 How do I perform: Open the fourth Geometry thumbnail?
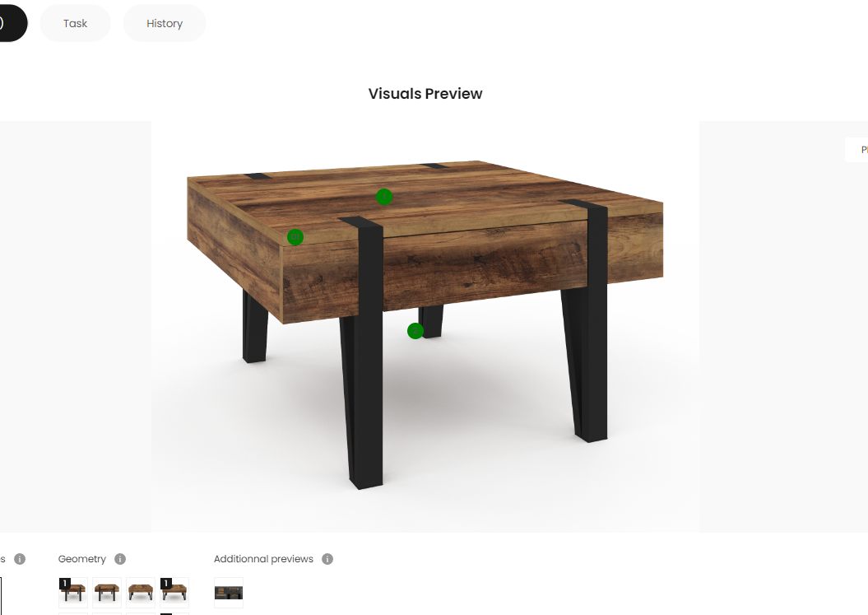point(174,592)
